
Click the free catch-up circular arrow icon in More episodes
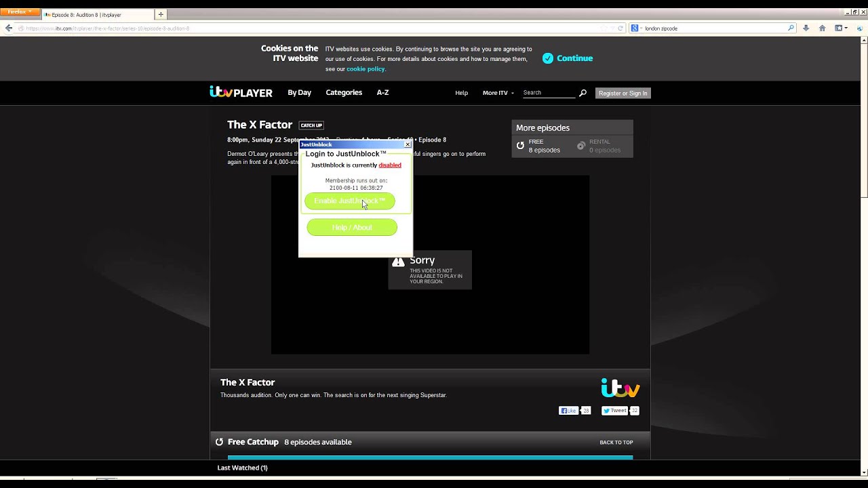click(521, 146)
